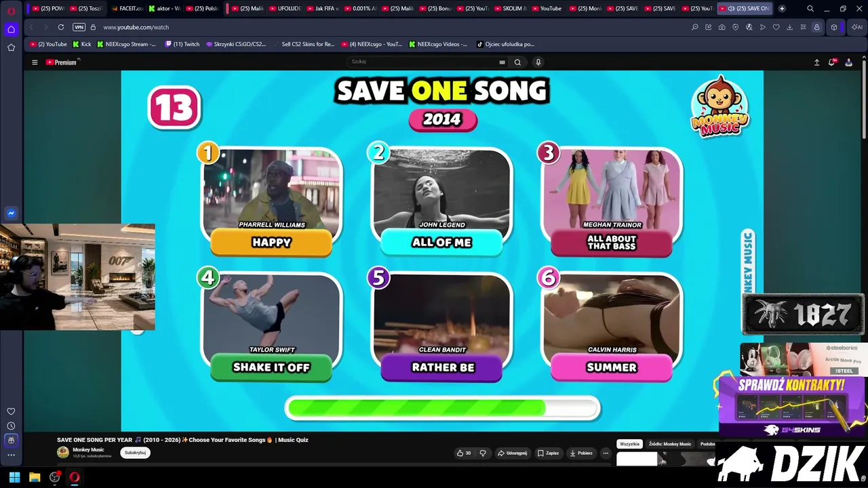Viewport: 868px width, 488px height.
Task: Toggle the Opera VPN badge
Action: point(79,27)
